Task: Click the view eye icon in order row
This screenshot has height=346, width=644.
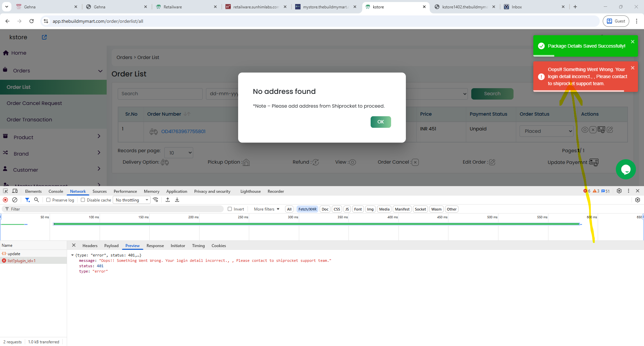Action: [585, 130]
